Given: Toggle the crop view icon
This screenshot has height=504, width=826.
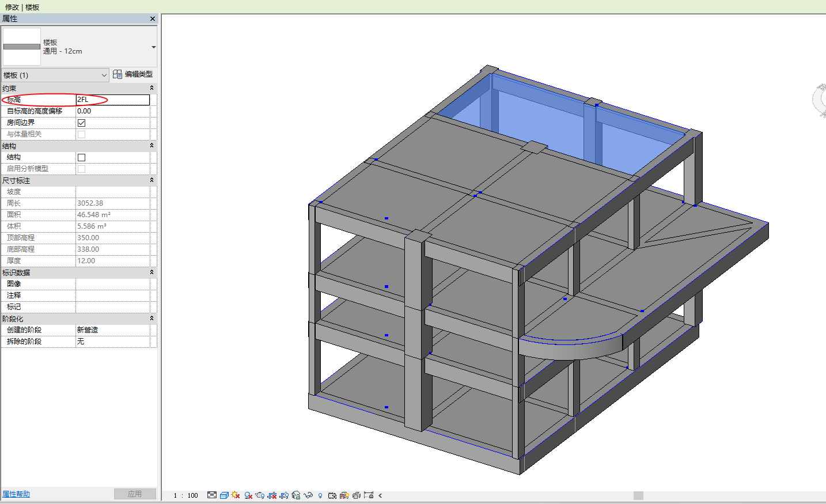Looking at the screenshot, I should pyautogui.click(x=272, y=495).
